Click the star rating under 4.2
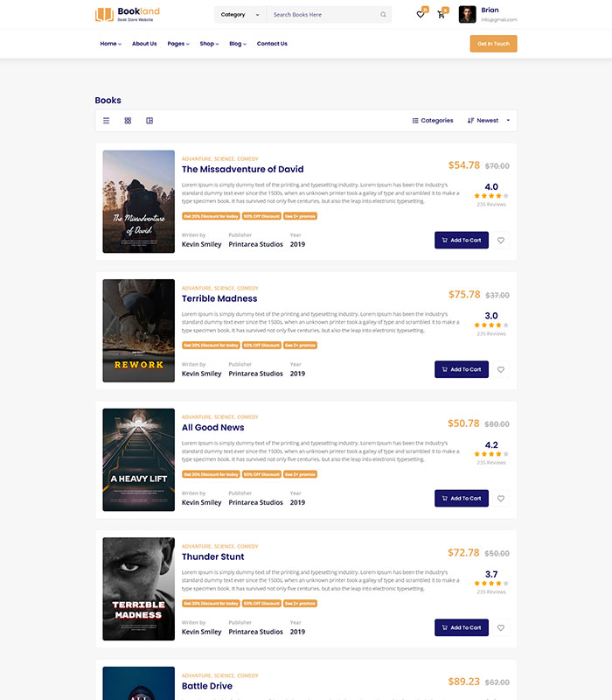This screenshot has width=612, height=700. 491,454
